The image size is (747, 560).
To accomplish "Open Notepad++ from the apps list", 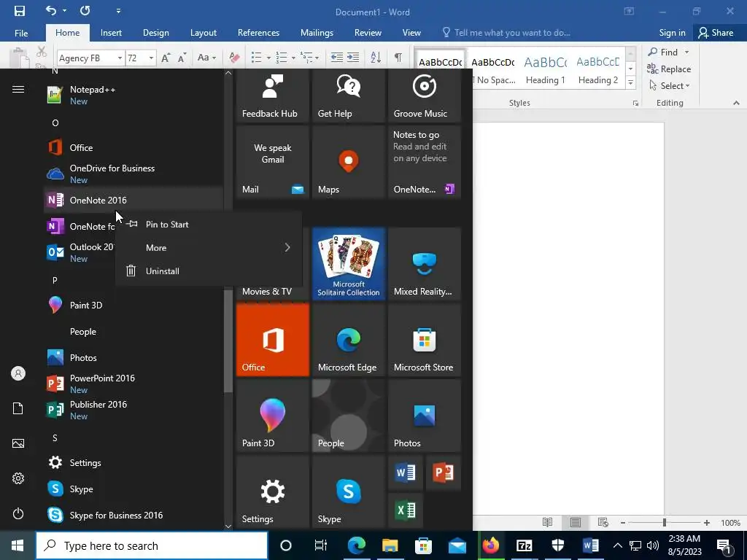I will (133, 95).
